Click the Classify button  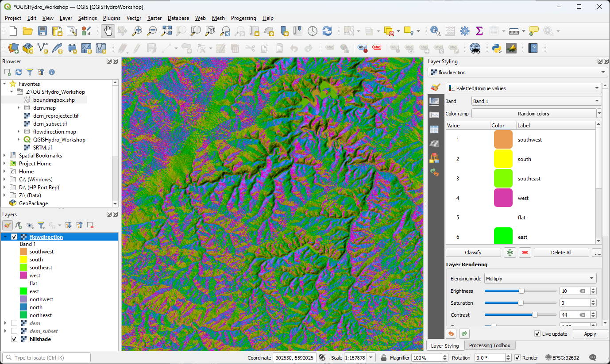pos(473,252)
